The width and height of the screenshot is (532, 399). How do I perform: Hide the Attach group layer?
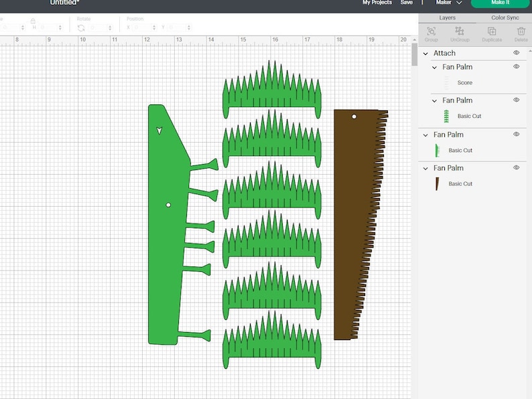coord(517,52)
